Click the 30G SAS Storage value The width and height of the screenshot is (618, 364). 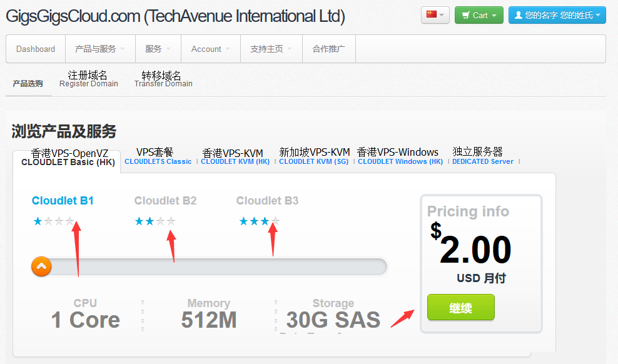tap(333, 320)
